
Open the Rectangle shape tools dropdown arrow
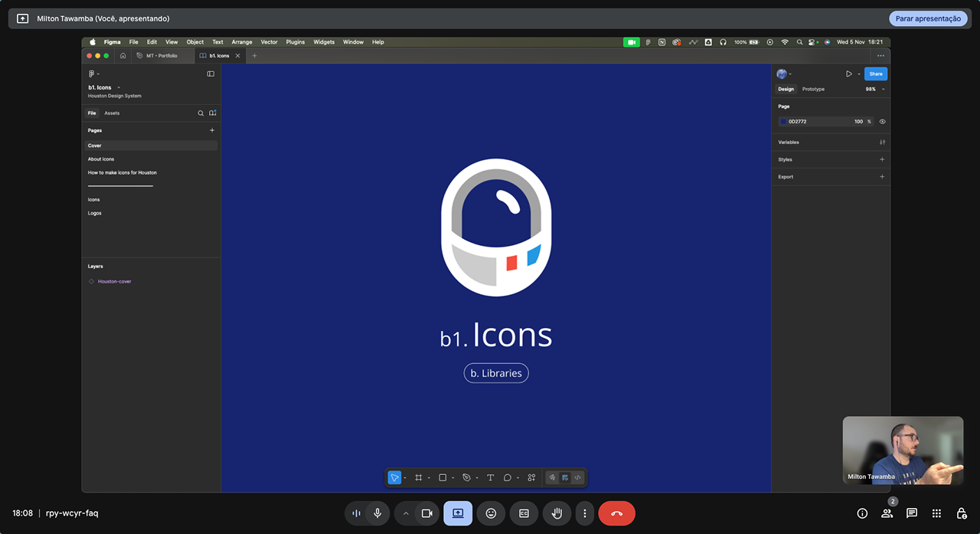click(x=453, y=478)
